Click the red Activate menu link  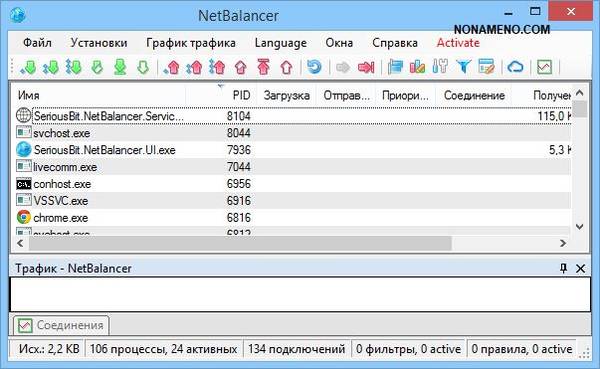[458, 43]
